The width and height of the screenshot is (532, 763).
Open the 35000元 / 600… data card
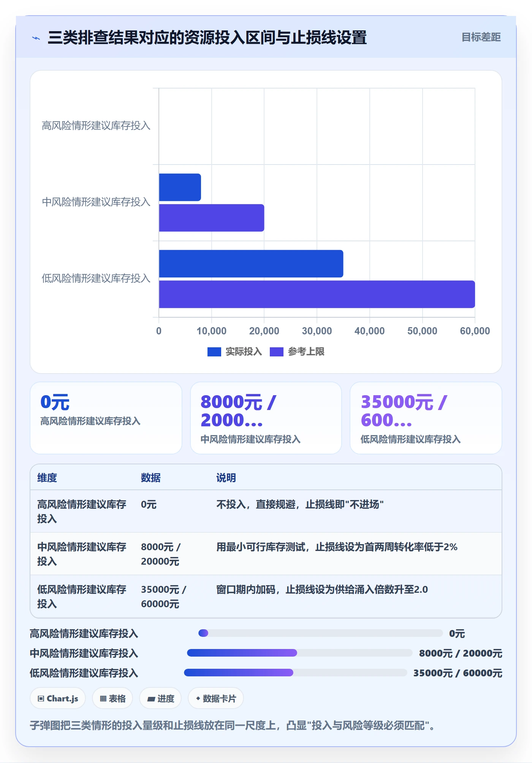click(x=426, y=418)
